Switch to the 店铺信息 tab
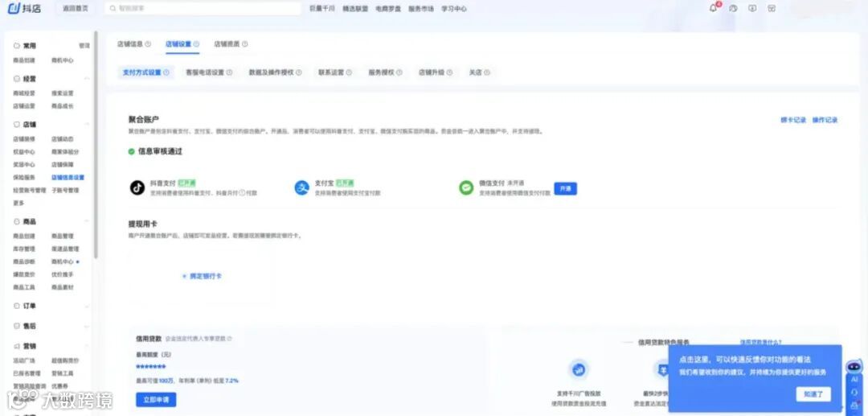The width and height of the screenshot is (868, 416). point(130,43)
